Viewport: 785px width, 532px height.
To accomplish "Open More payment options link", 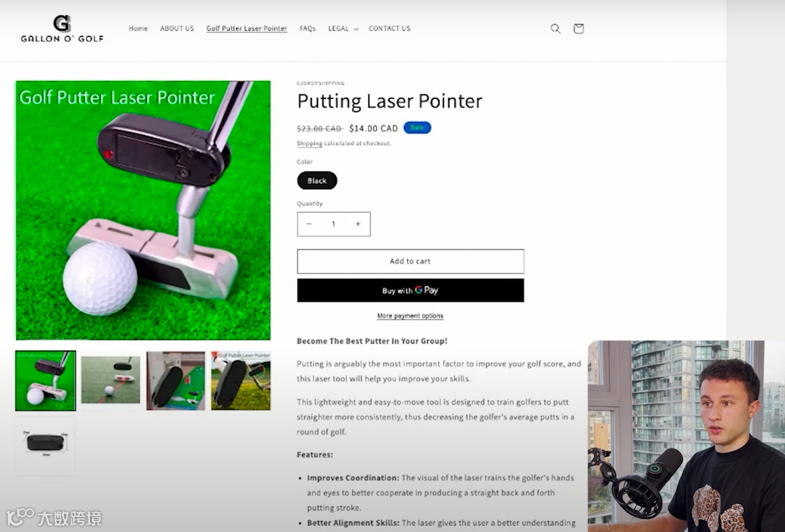I will (410, 316).
